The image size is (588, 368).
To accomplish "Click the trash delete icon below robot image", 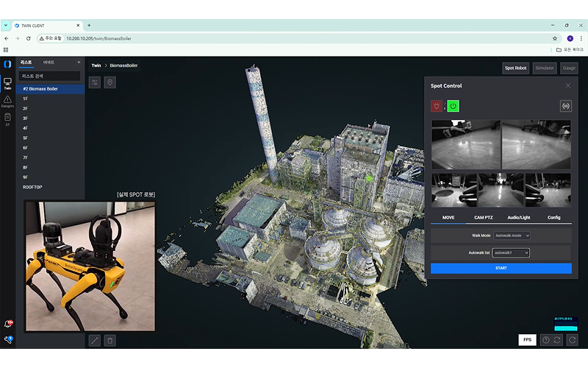I will click(110, 340).
